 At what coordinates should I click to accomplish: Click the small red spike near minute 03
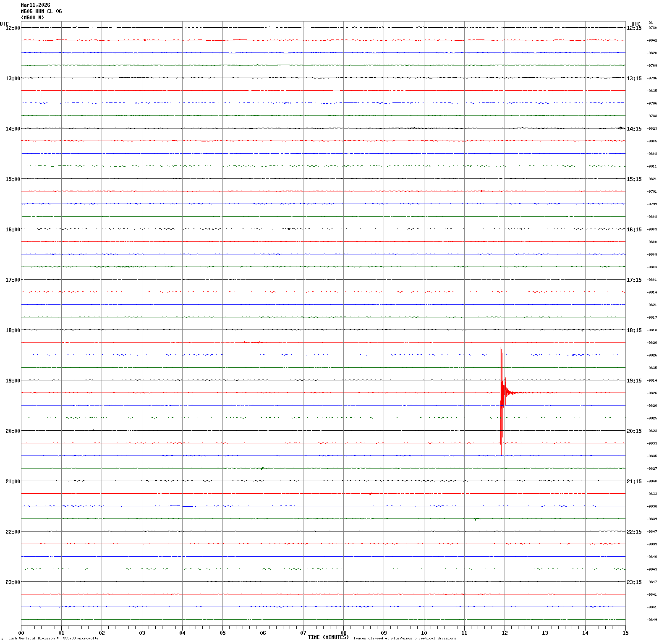pyautogui.click(x=144, y=41)
